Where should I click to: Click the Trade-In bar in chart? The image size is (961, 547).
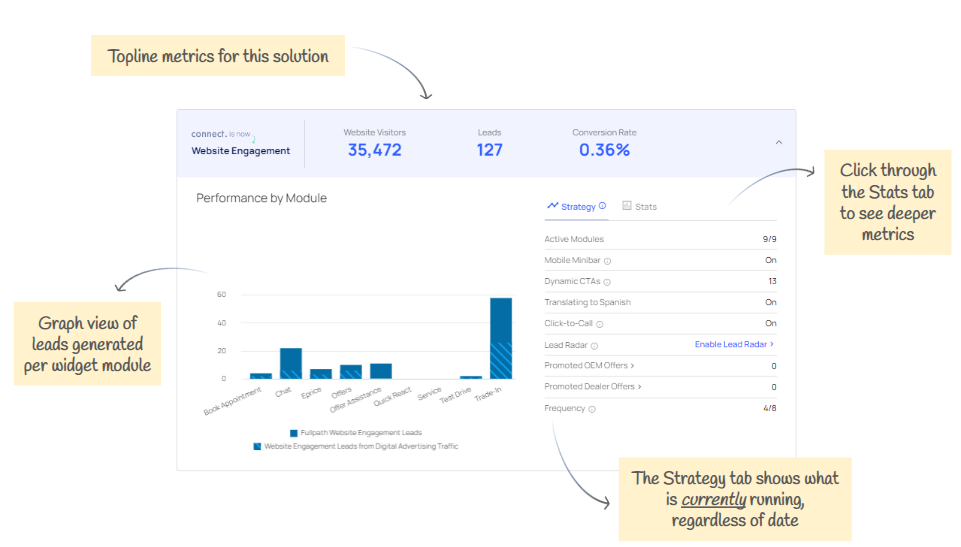(501, 338)
